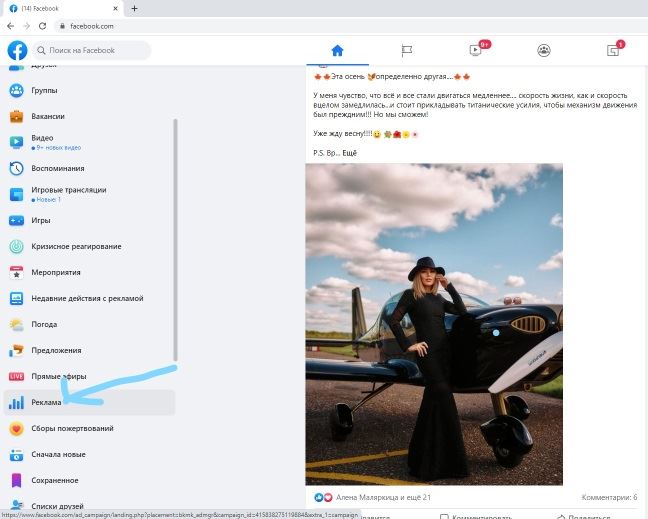This screenshot has width=648, height=519.
Task: Click the Группы sidebar icon
Action: click(x=17, y=90)
